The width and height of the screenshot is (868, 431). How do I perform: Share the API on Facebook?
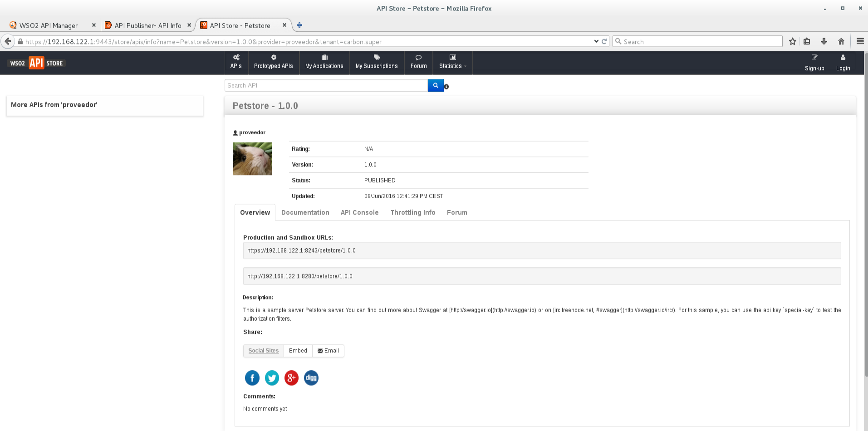tap(252, 377)
